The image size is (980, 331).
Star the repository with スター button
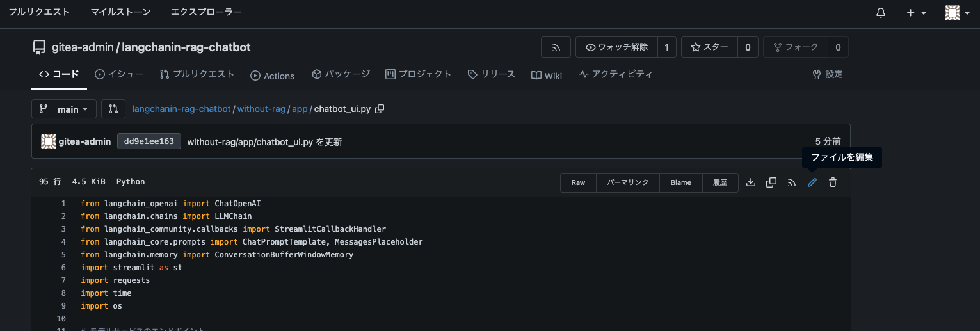(709, 47)
